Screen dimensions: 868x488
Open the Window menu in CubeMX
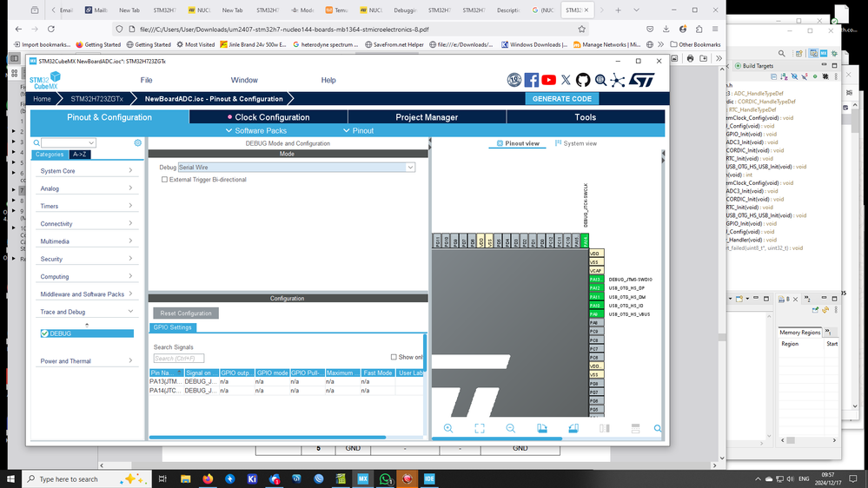click(244, 80)
